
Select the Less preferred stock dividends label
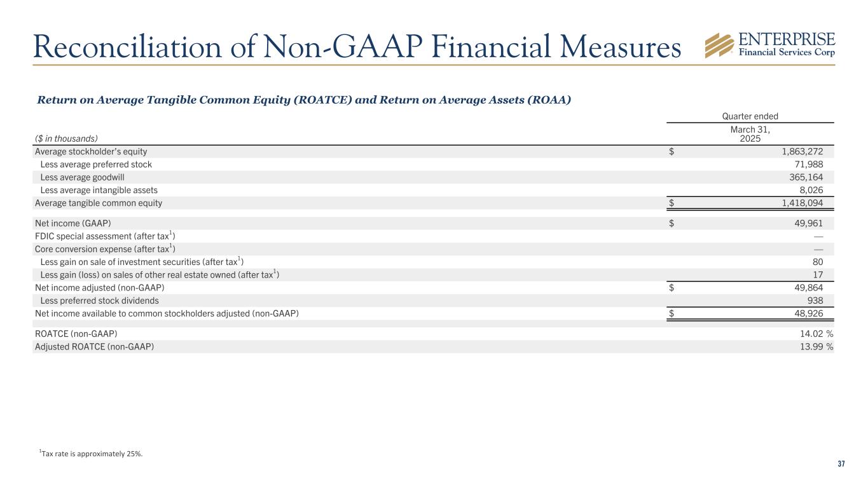(99, 301)
